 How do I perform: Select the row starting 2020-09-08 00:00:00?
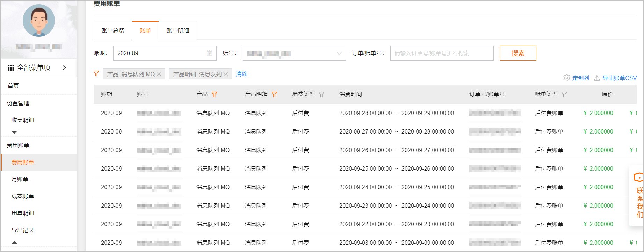pos(365,243)
